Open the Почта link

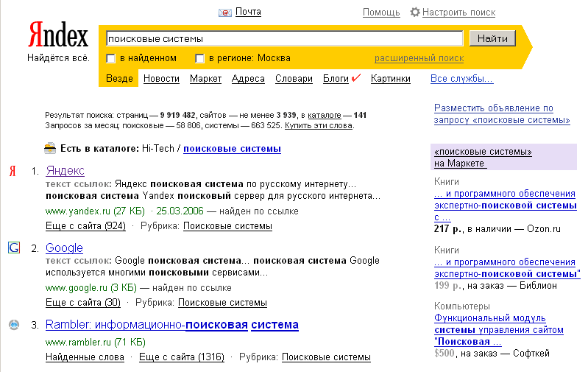[x=248, y=12]
